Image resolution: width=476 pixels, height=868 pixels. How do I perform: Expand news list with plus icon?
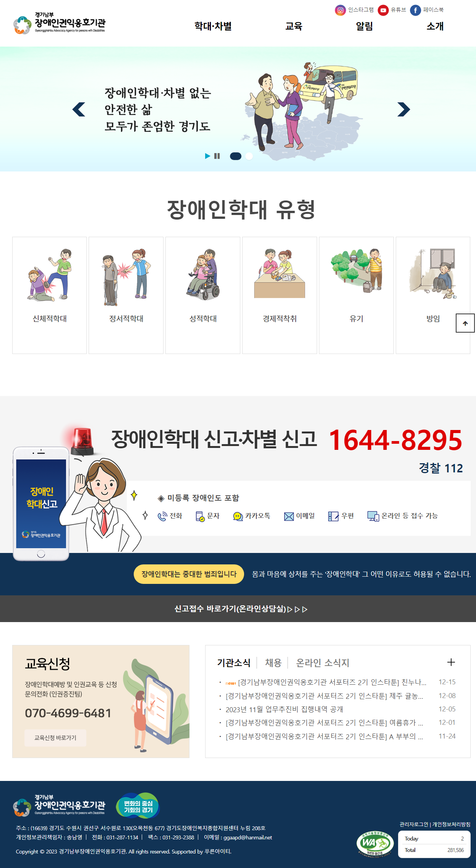click(451, 662)
